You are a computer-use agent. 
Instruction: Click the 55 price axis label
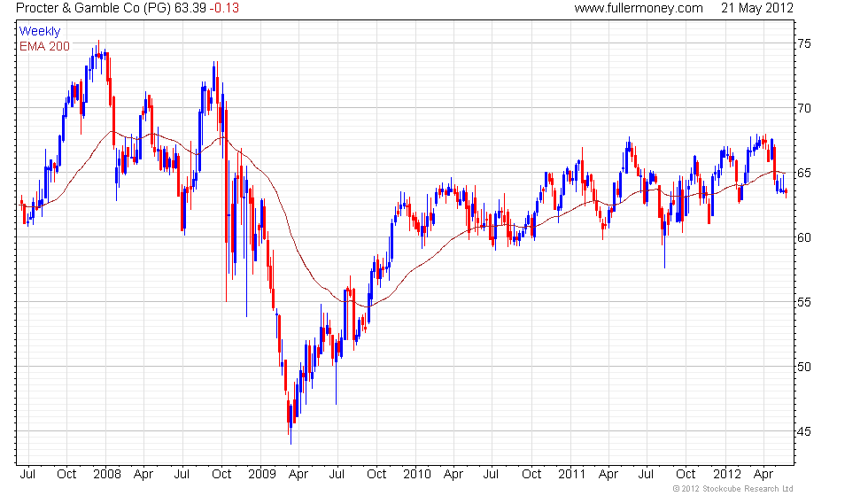coord(804,302)
